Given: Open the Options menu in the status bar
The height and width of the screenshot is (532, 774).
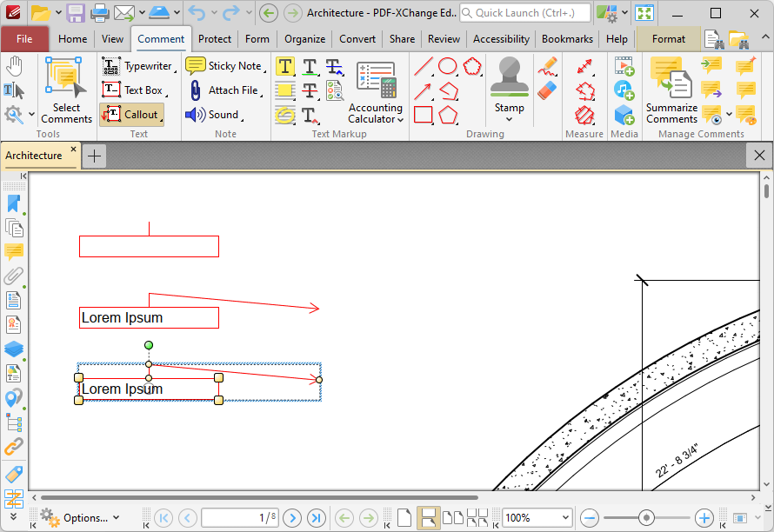Looking at the screenshot, I should (80, 518).
